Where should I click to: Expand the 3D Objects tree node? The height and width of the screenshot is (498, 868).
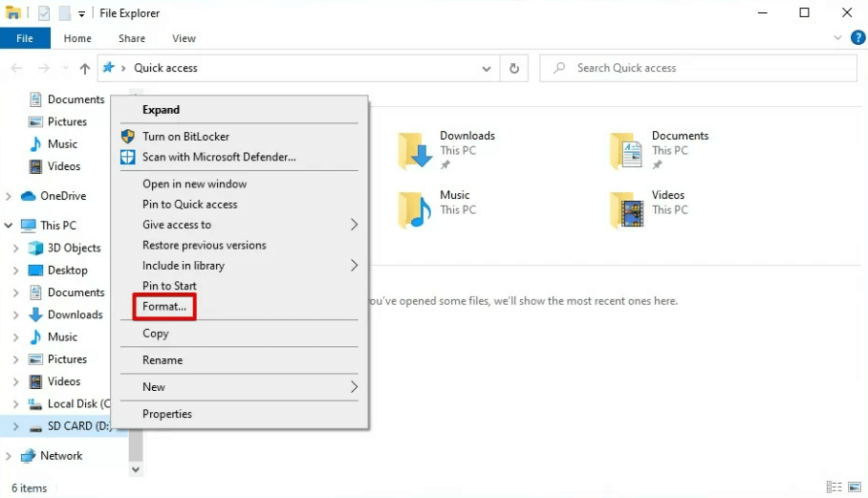click(15, 248)
